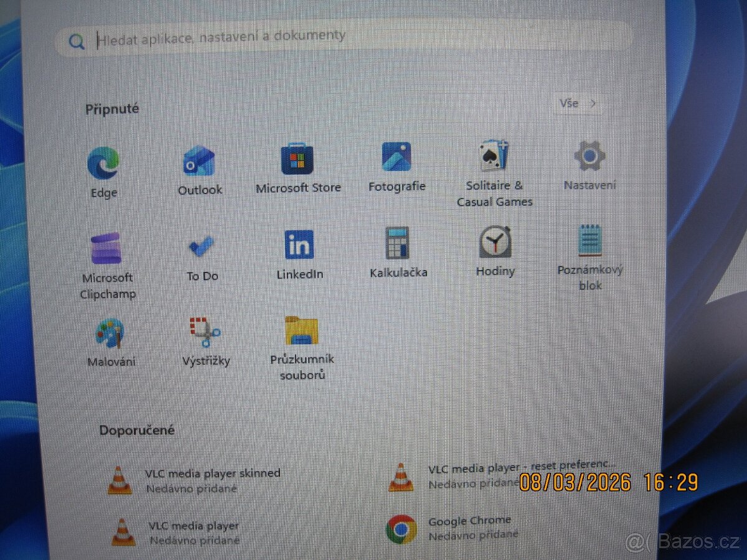Open the Edge browser app
This screenshot has width=747, height=560.
coord(103,164)
